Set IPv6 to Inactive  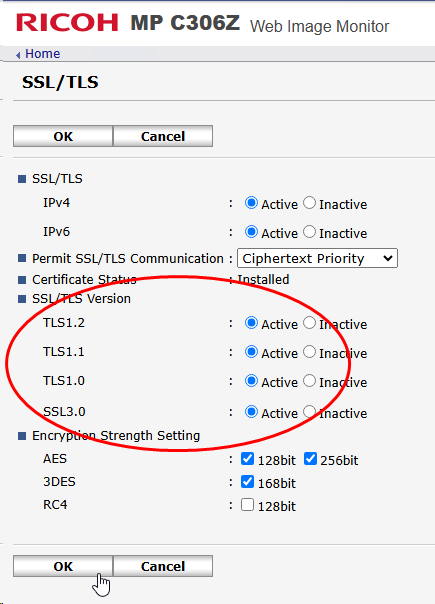point(309,232)
